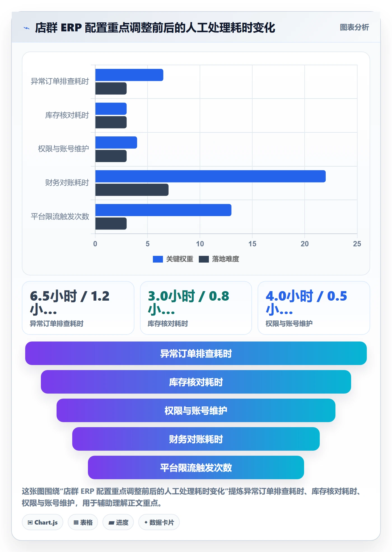
Task: Click the 权限与账号维护 funnel bar
Action: click(196, 410)
